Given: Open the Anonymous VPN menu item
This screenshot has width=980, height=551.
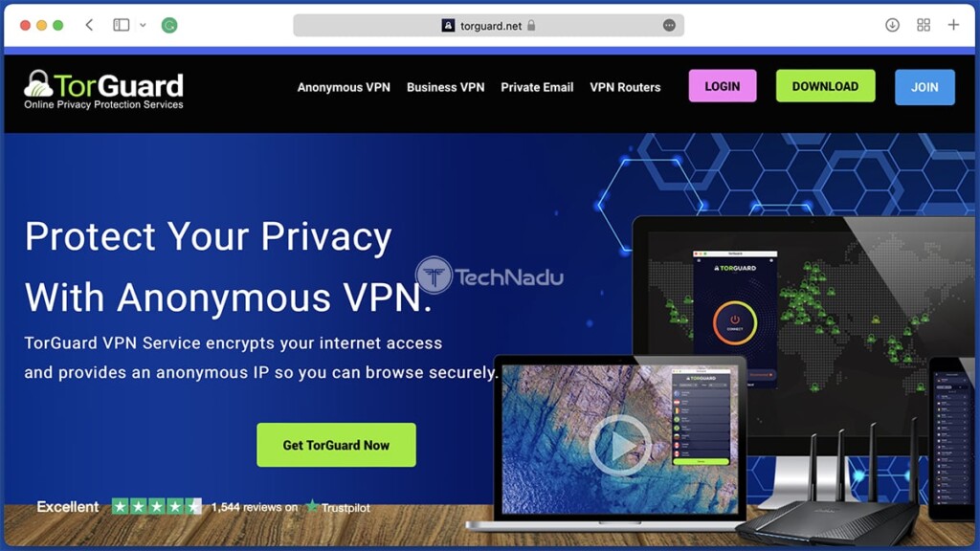Looking at the screenshot, I should [x=344, y=87].
